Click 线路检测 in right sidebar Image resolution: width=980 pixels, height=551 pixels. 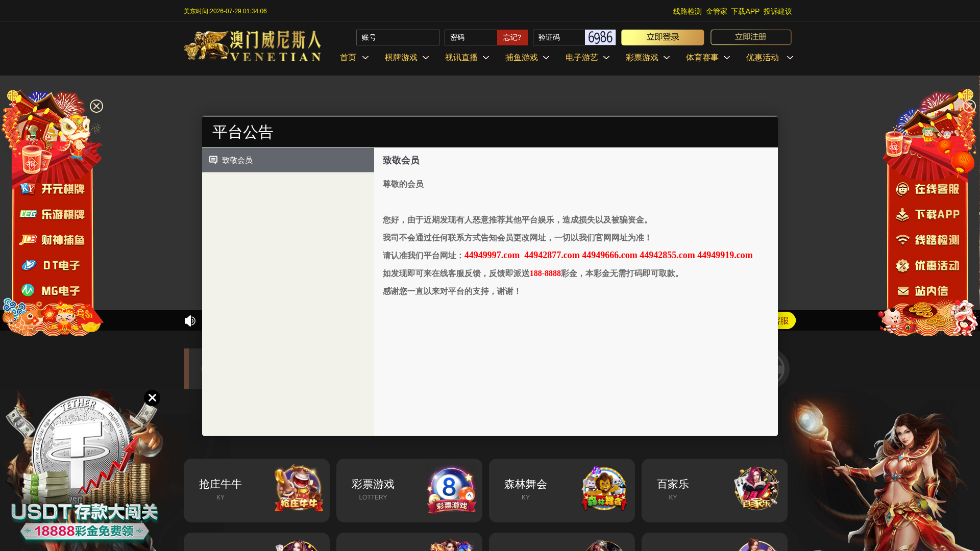[927, 240]
